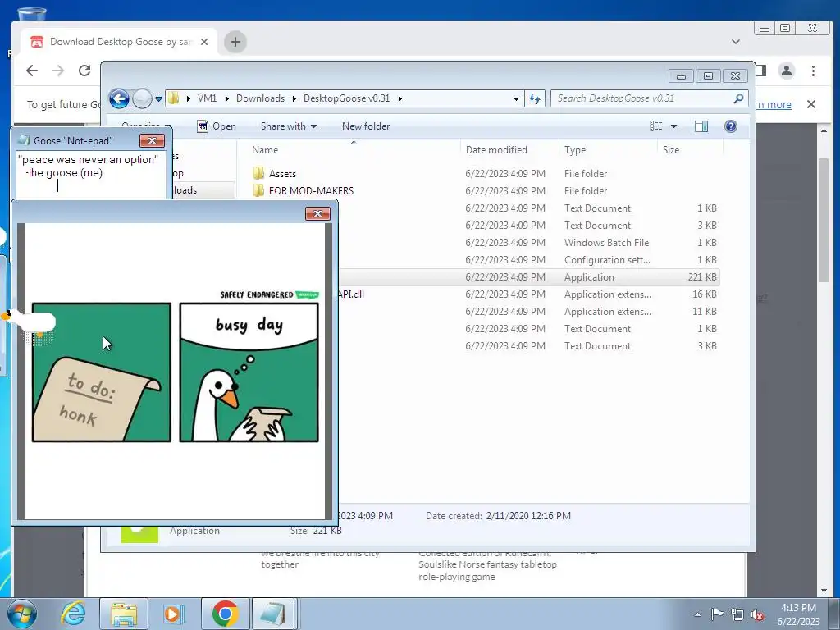Click the Change your view icon
The width and height of the screenshot is (840, 630).
coord(655,126)
